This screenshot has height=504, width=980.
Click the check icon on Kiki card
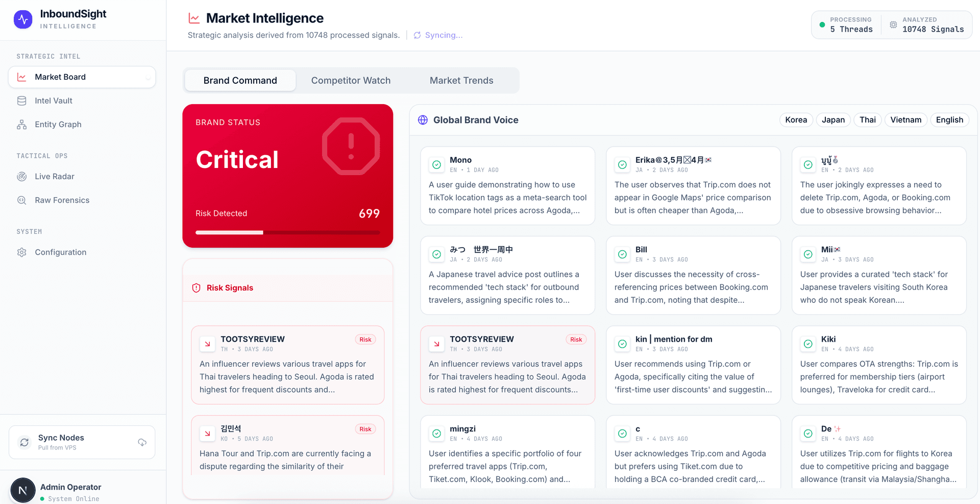click(808, 344)
